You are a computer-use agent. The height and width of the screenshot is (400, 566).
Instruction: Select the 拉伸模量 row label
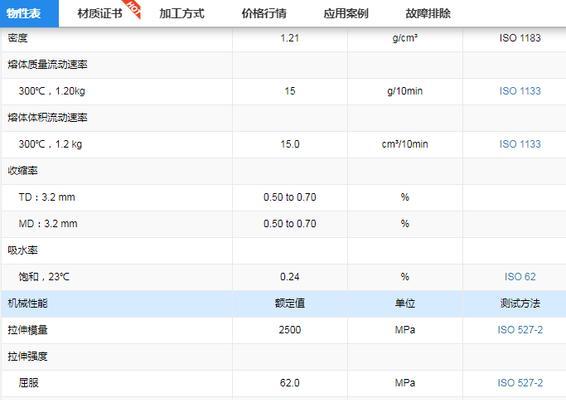[x=28, y=330]
